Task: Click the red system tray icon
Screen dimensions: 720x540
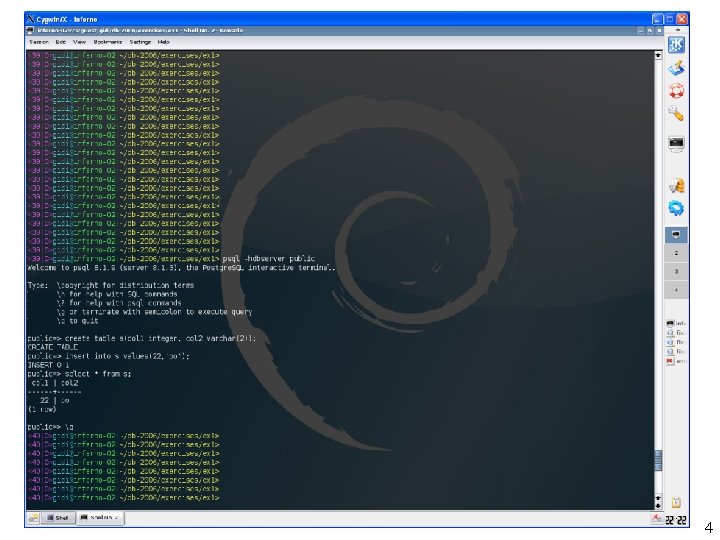Action: tap(657, 518)
